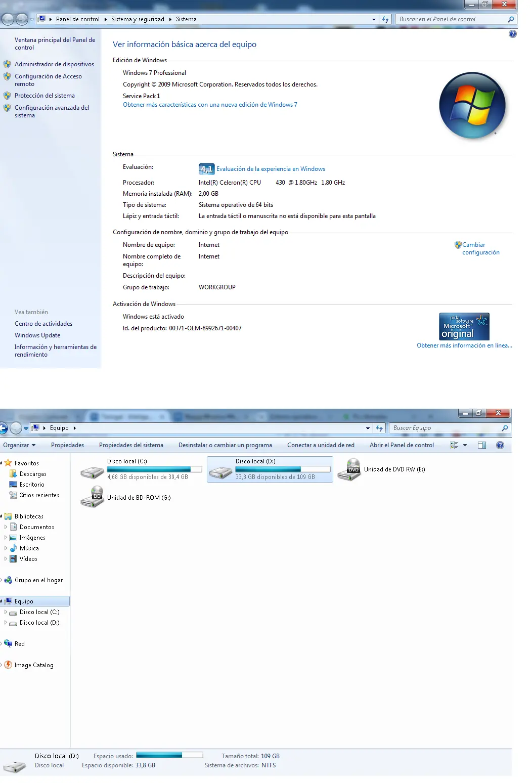Click Propiedades in the Equipo toolbar
This screenshot has width=532, height=783.
(x=67, y=445)
